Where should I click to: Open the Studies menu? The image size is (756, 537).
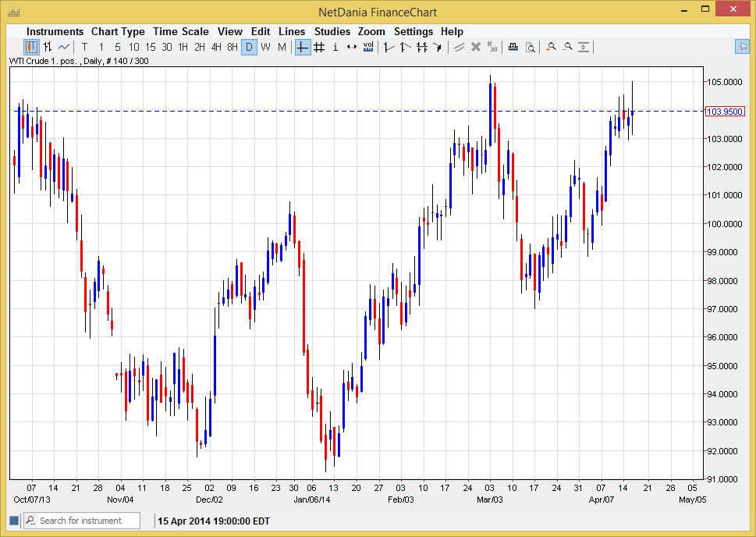332,31
